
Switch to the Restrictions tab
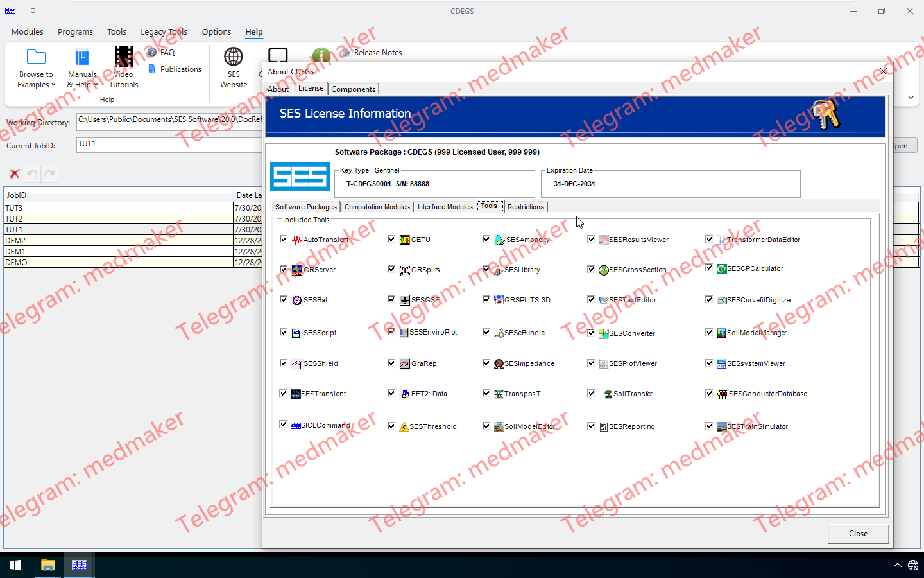(526, 207)
